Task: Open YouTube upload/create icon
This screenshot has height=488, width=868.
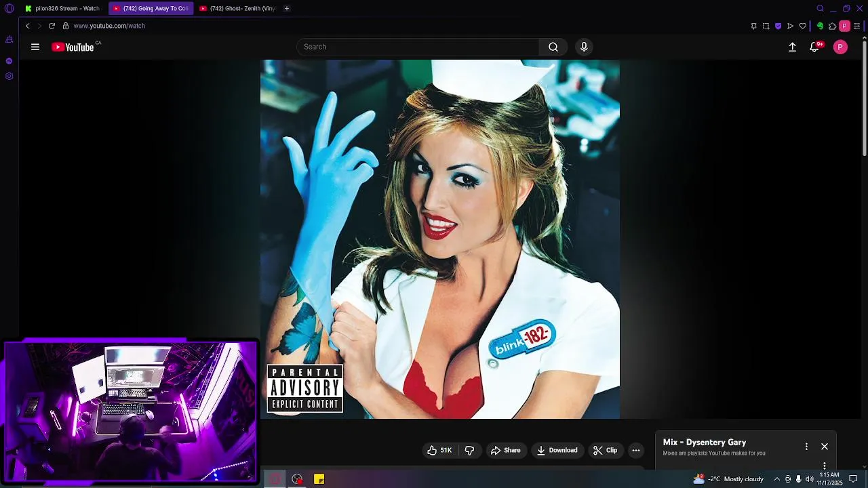Action: pos(792,47)
